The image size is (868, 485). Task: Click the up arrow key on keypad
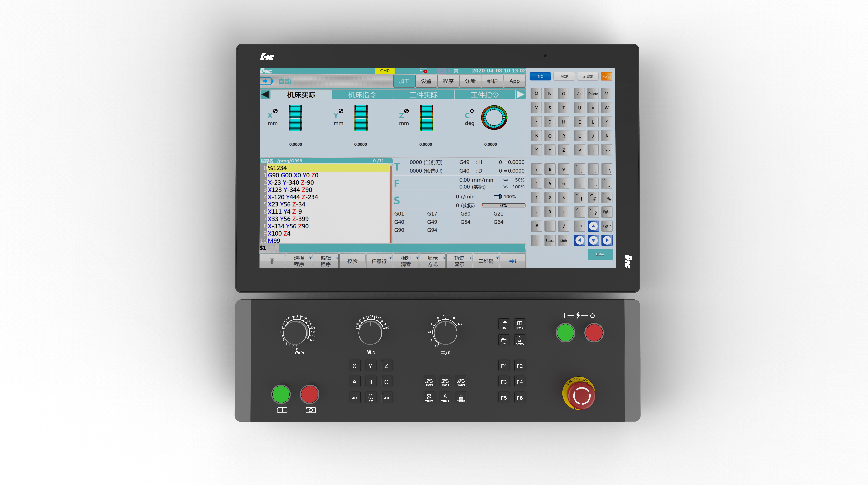point(593,226)
